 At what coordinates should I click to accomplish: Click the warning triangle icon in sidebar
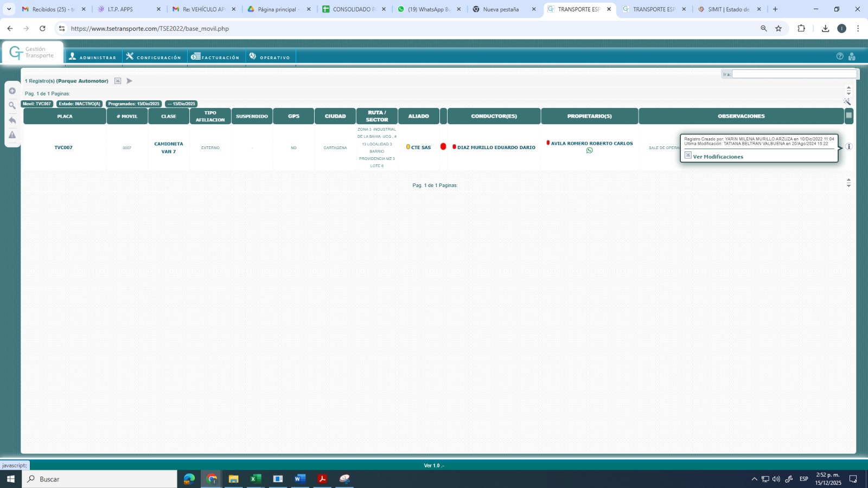12,135
